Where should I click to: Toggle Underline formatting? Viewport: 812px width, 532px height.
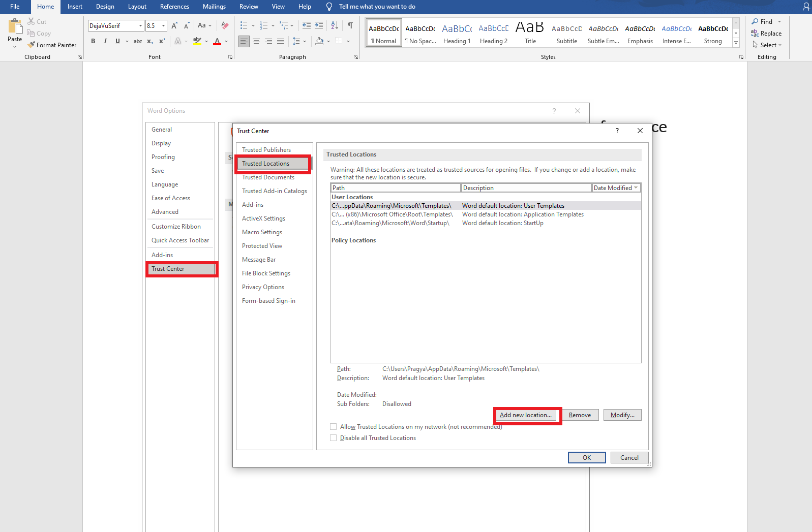point(117,41)
